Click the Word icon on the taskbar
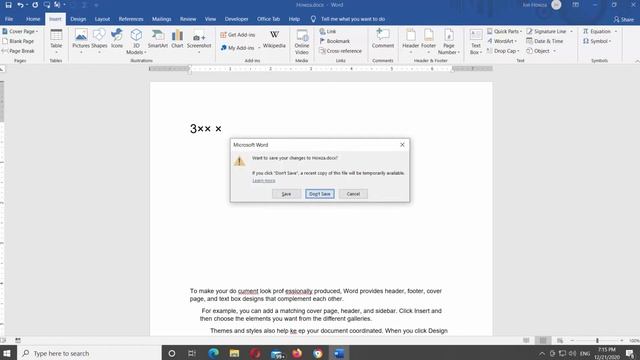The width and height of the screenshot is (640, 360). (x=339, y=353)
